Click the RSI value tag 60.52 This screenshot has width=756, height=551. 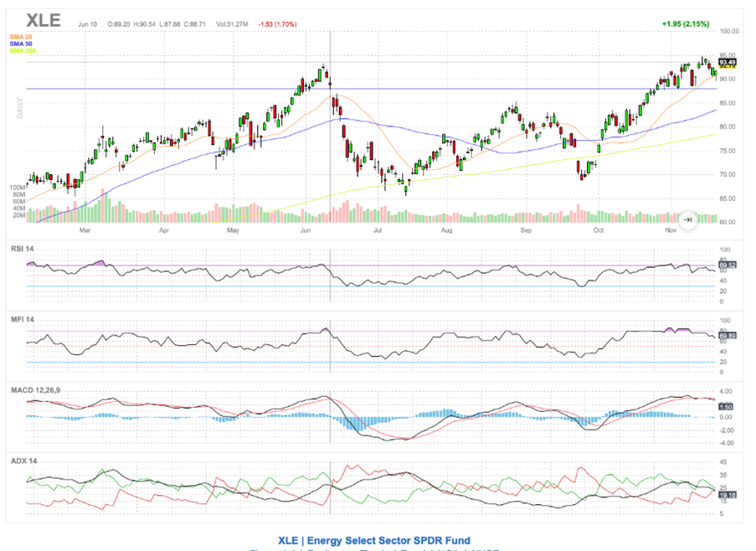coord(726,265)
